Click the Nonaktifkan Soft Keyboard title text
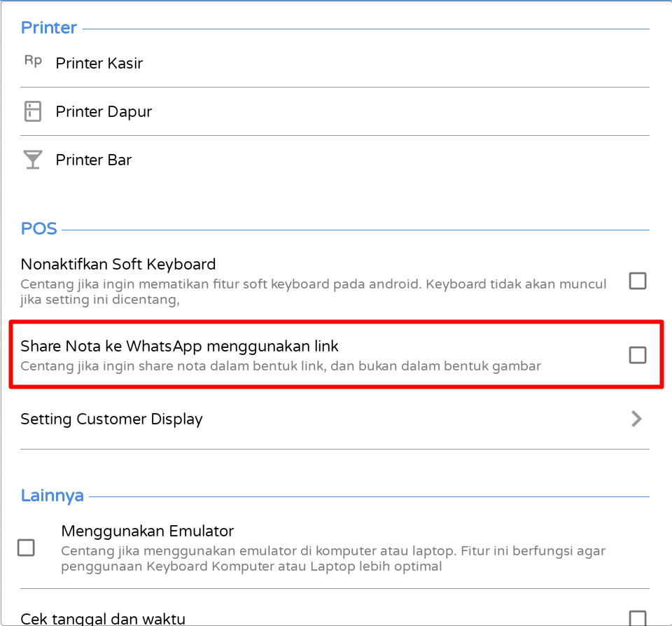Screen dimensions: 672x626 point(118,264)
